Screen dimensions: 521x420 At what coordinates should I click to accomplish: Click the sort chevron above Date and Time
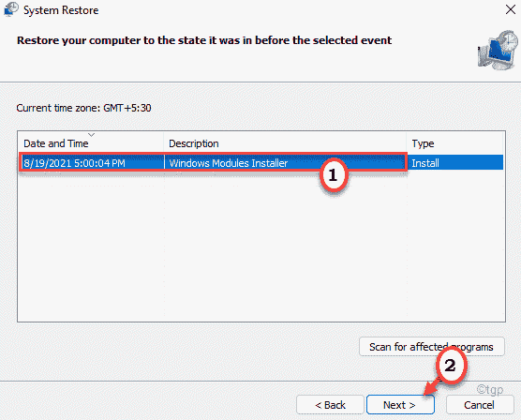pos(92,135)
